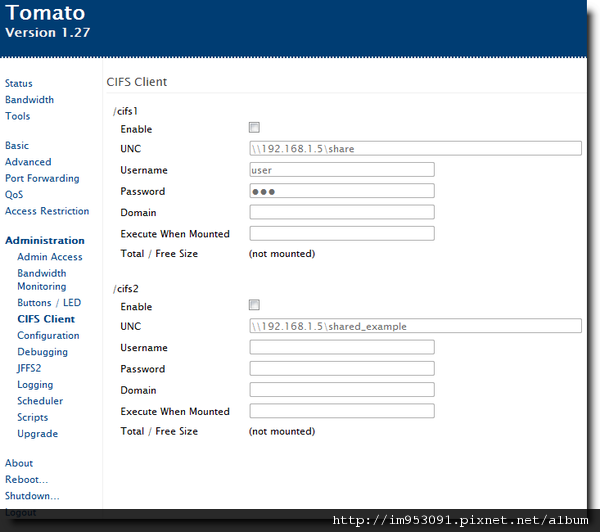
Task: Open the top-level Bandwidth page
Action: (x=29, y=100)
